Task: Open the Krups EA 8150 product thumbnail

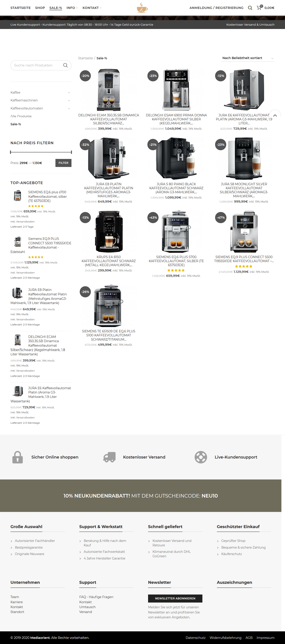Action: coord(109,231)
